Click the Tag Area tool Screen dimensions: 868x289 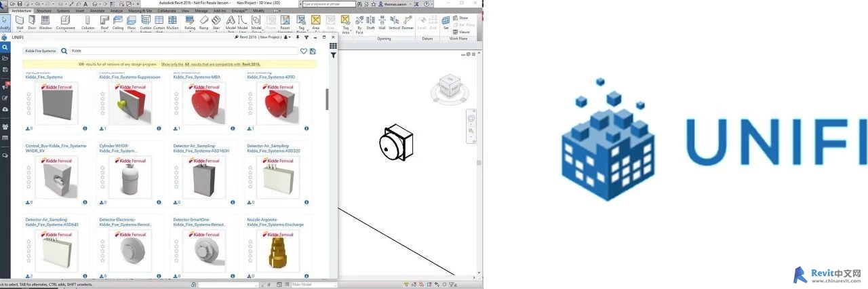(x=346, y=25)
